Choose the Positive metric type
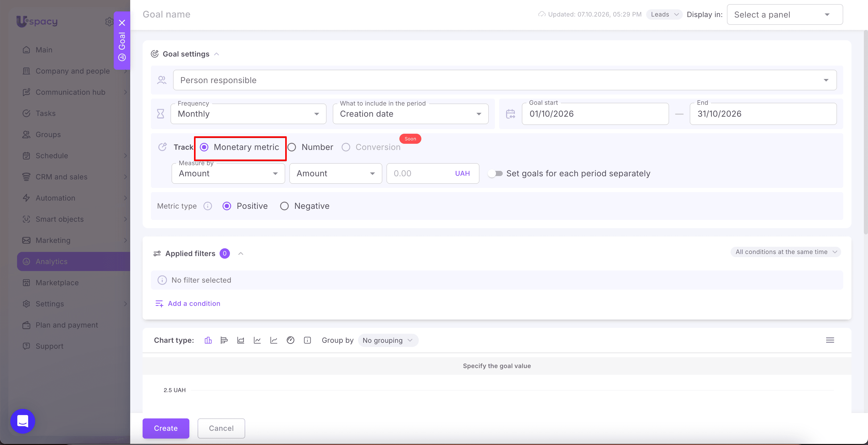 pyautogui.click(x=227, y=206)
